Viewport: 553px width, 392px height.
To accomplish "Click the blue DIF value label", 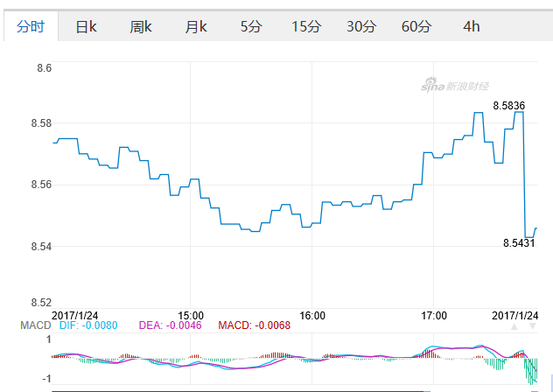I will tap(87, 326).
